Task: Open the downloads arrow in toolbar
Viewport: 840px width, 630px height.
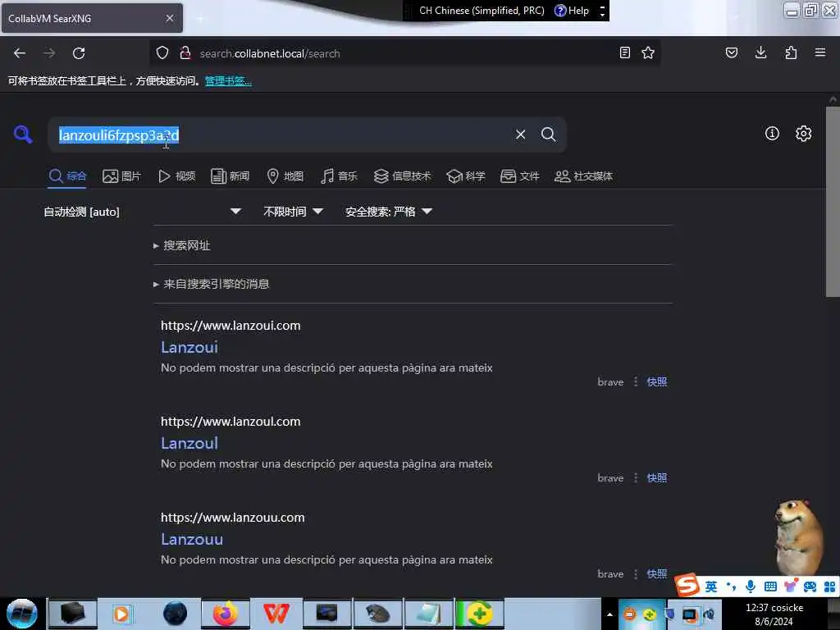Action: click(x=760, y=52)
